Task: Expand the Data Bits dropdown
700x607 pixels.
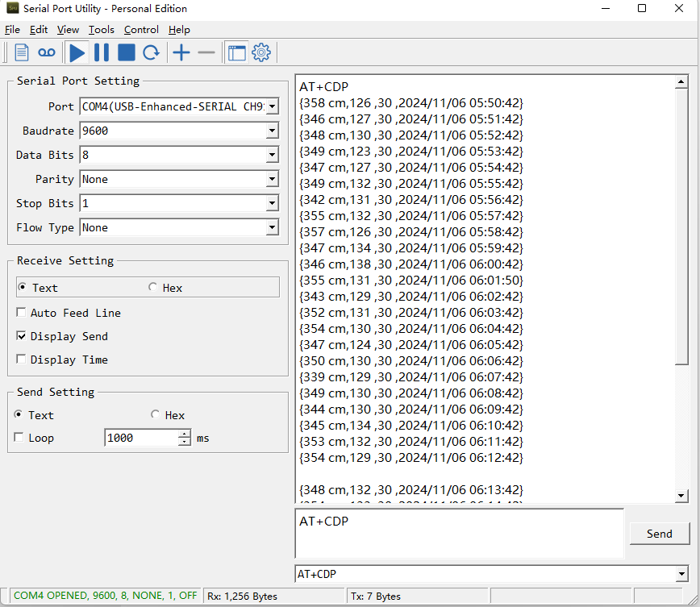Action: (272, 155)
